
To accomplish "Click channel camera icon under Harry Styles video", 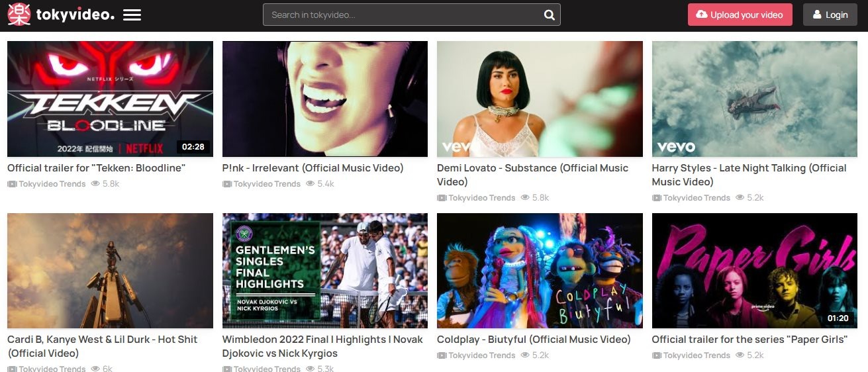I will point(657,198).
